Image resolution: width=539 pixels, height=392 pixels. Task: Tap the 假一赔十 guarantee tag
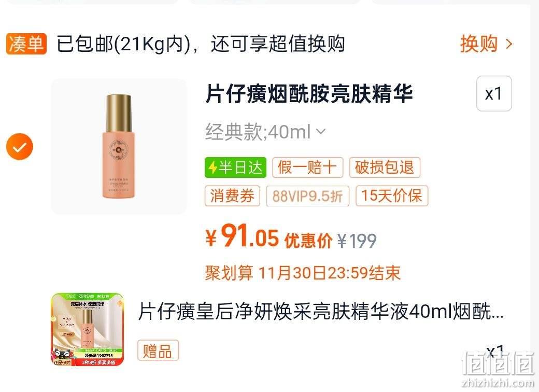click(308, 167)
